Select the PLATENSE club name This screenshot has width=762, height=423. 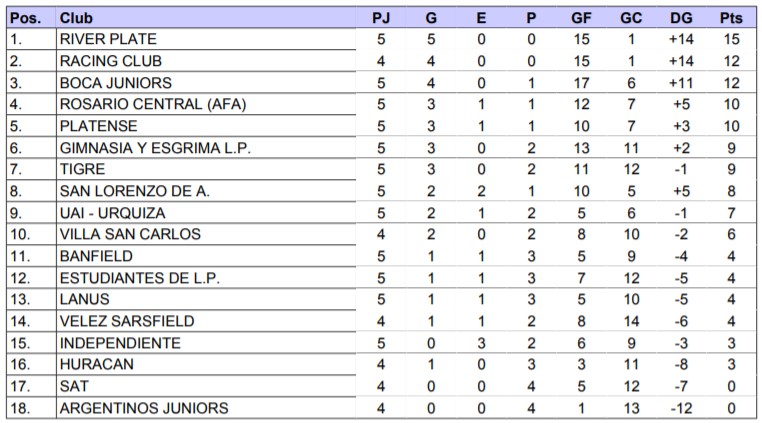click(99, 126)
